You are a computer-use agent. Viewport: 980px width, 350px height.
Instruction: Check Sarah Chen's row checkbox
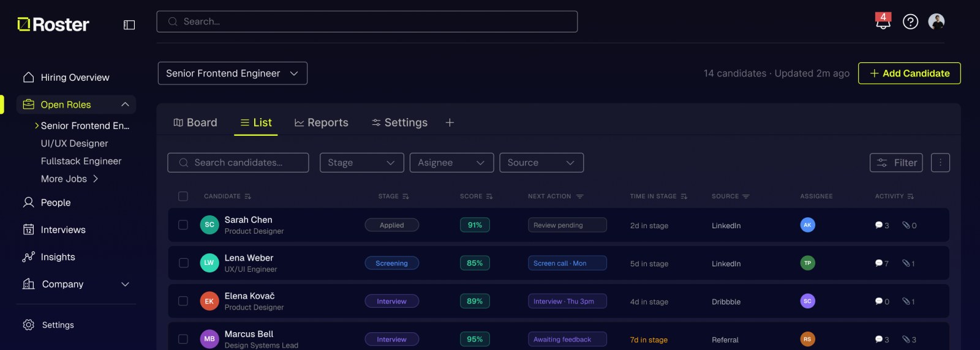coord(183,225)
